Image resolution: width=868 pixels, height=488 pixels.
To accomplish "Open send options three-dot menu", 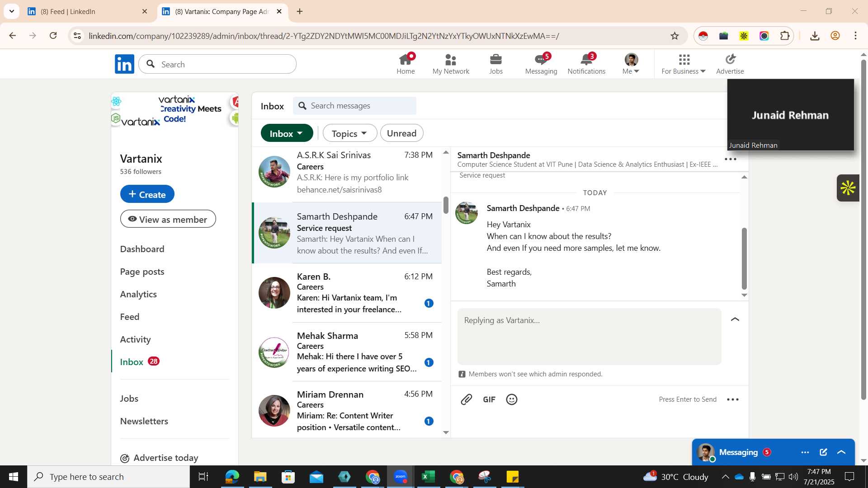I will [733, 399].
